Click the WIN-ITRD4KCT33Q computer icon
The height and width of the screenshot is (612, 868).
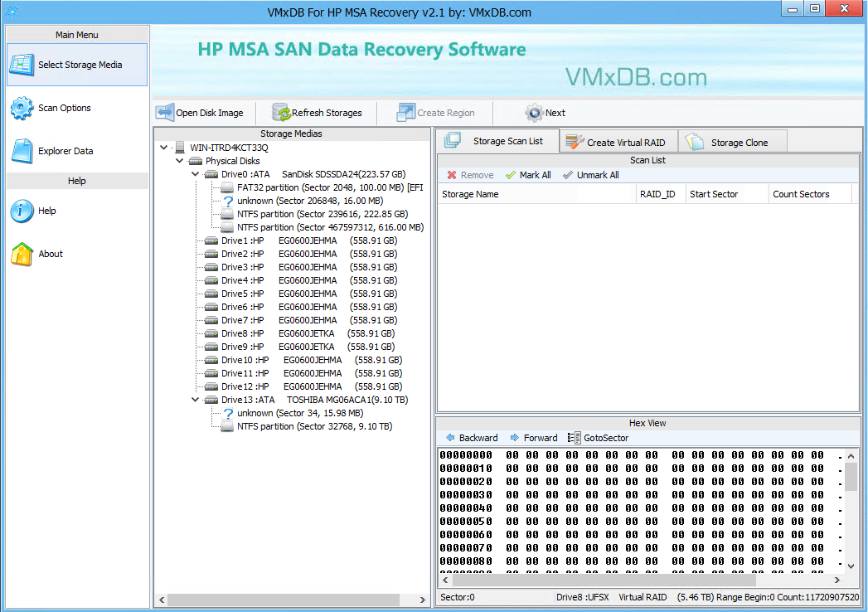(179, 148)
